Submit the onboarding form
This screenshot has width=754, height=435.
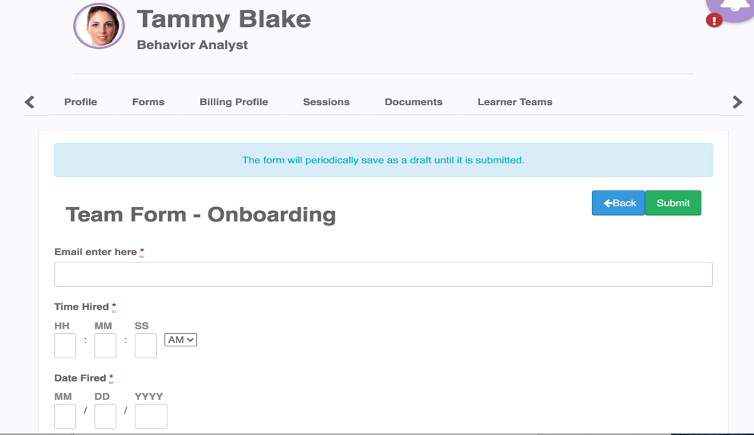coord(673,203)
